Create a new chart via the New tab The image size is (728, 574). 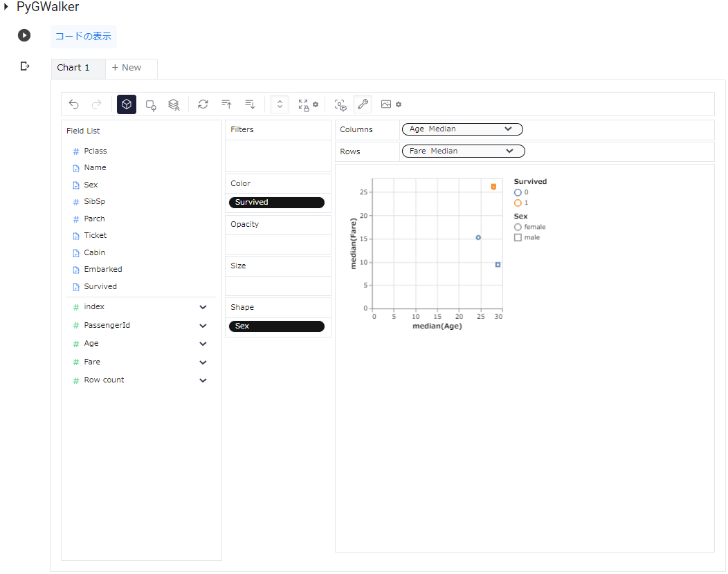tap(125, 68)
